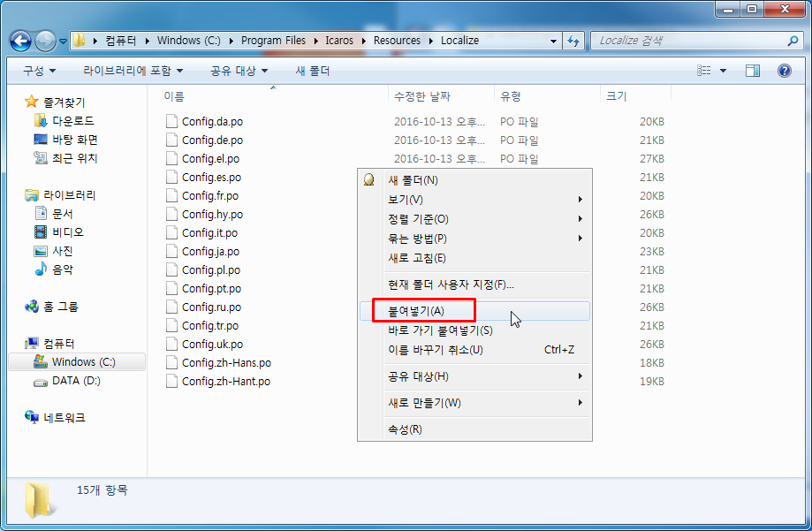Select file Config.pl.po
Viewport: 812px width, 531px height.
[211, 269]
